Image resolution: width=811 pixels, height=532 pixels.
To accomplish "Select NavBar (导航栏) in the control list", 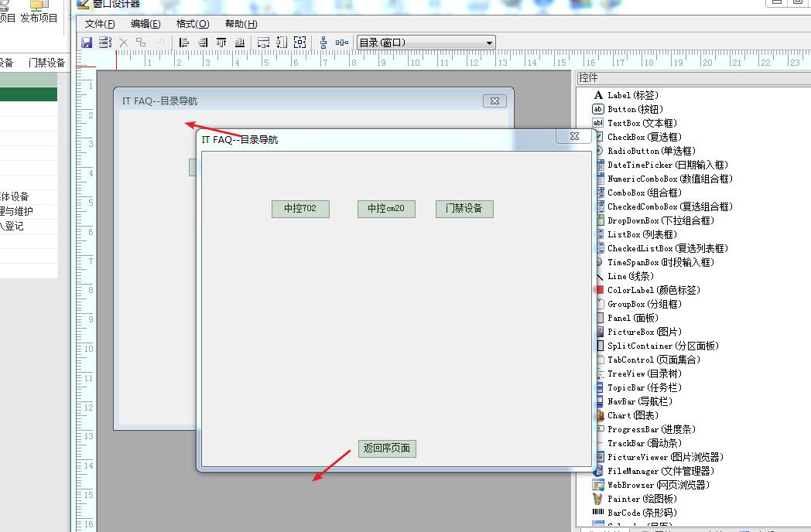I will 639,402.
